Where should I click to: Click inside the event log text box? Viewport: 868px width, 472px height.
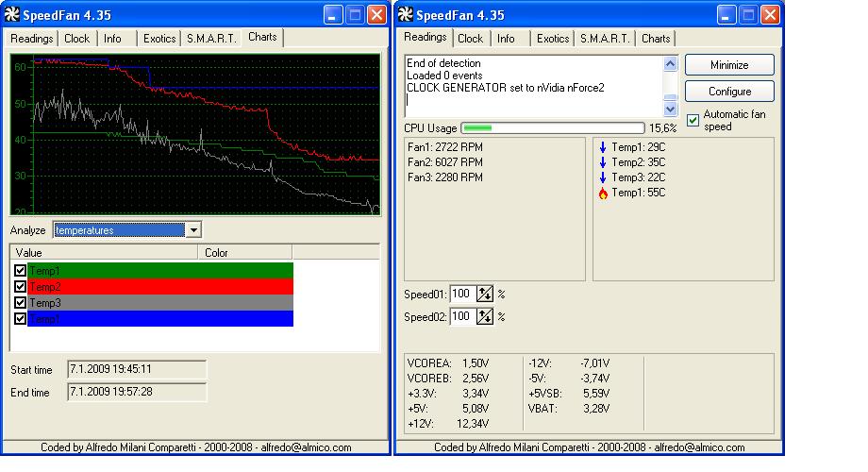click(x=534, y=86)
